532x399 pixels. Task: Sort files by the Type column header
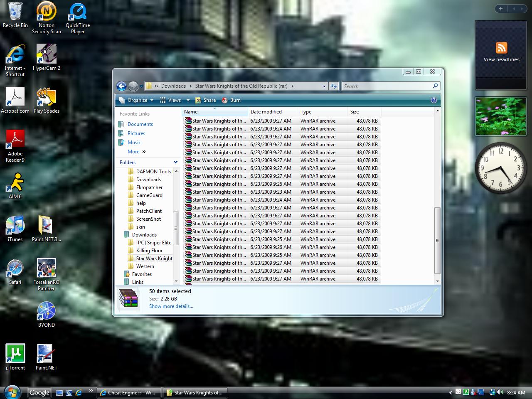[323, 112]
